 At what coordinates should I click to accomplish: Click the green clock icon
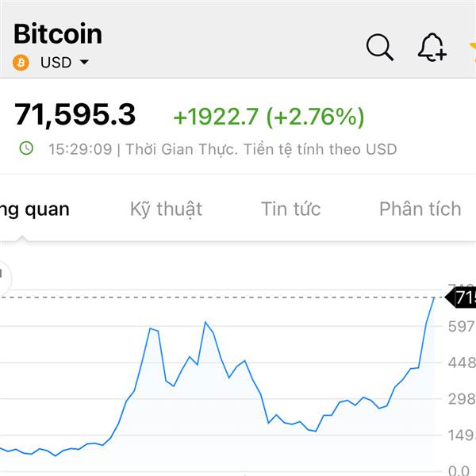click(27, 148)
